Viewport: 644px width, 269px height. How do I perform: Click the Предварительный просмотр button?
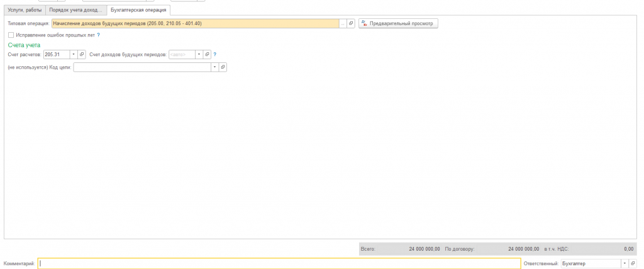coord(398,23)
